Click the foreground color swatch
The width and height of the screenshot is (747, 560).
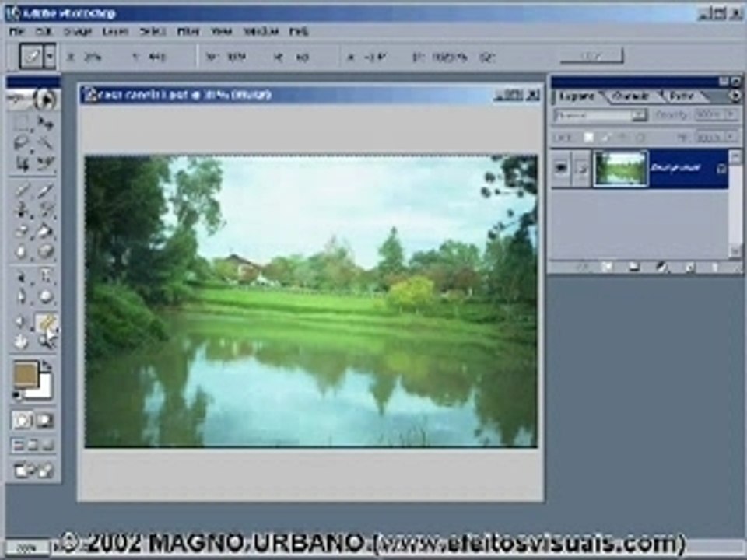click(26, 374)
